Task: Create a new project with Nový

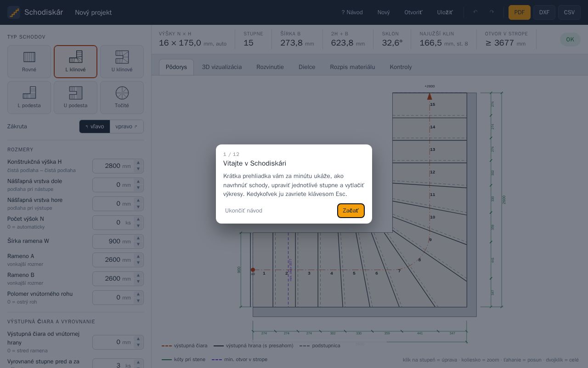Action: [384, 12]
